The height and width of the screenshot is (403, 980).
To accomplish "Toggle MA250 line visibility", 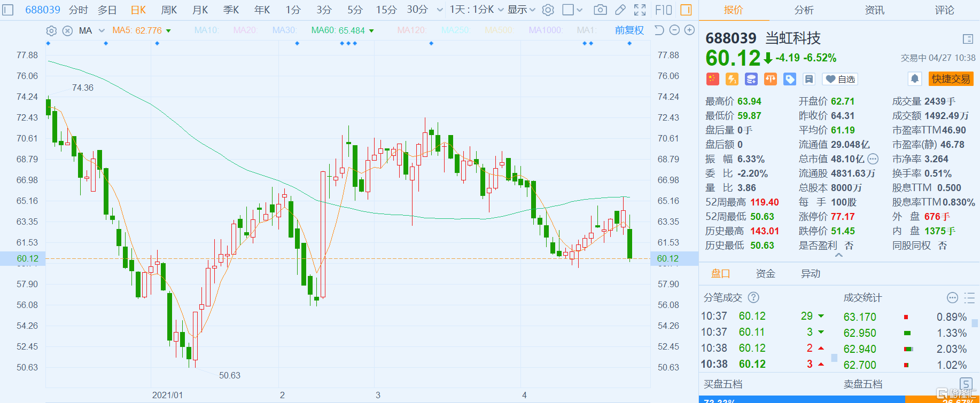I will coord(455,30).
